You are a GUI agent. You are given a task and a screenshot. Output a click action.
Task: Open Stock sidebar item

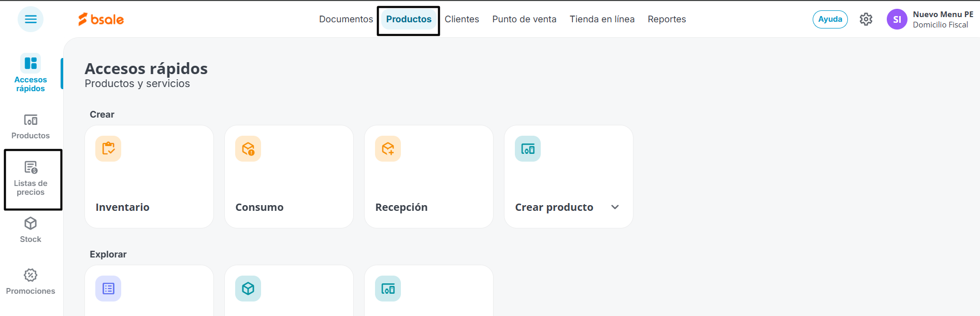coord(31,230)
